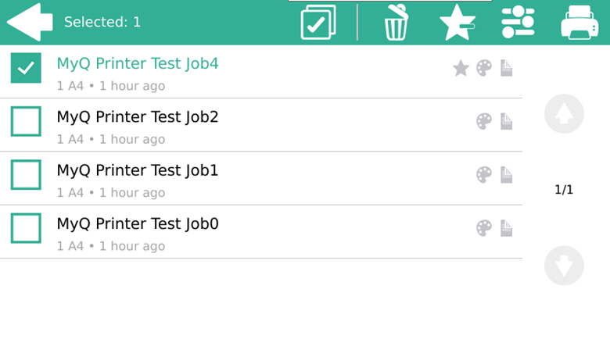Open the MyQ Printer Test Job2 entry
Screen dimensions: 610x364
137,117
